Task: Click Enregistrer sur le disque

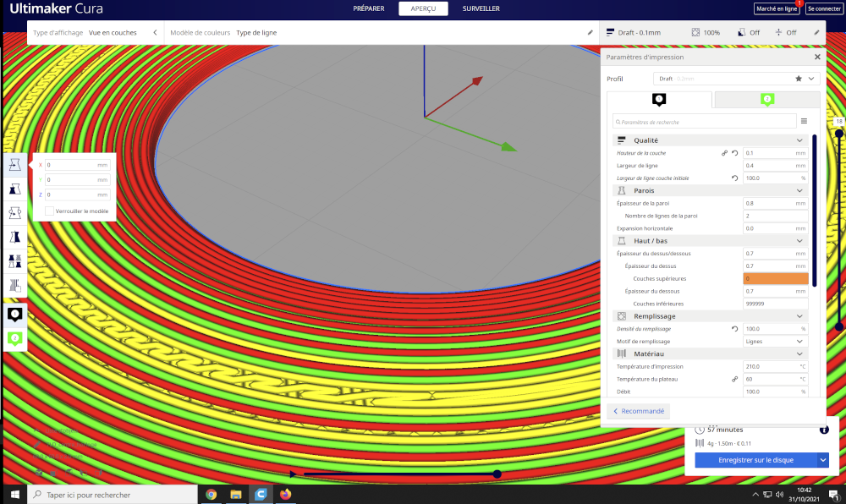Action: pyautogui.click(x=755, y=460)
